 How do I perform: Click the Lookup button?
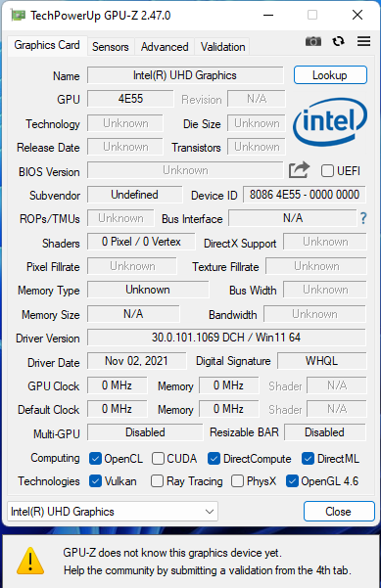[x=330, y=75]
